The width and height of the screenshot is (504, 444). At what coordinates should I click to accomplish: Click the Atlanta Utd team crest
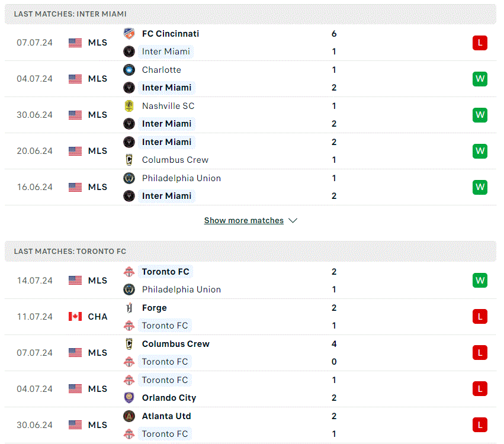click(x=129, y=416)
